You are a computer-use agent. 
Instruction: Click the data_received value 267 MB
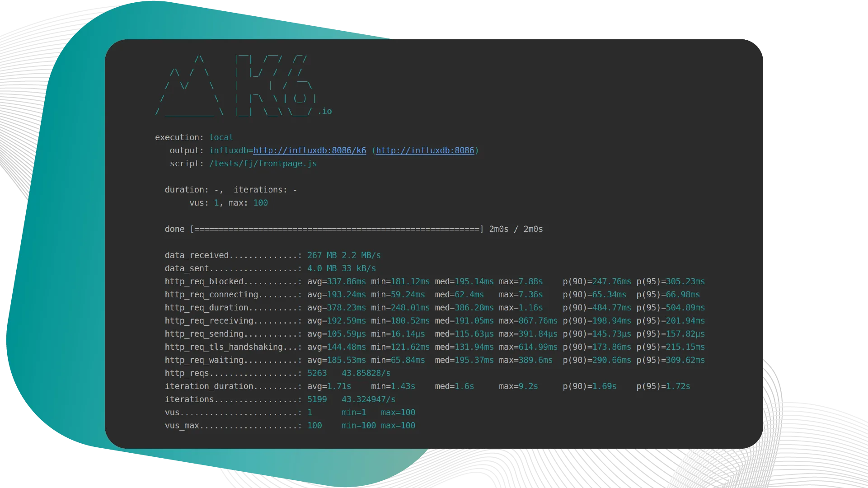click(x=322, y=255)
